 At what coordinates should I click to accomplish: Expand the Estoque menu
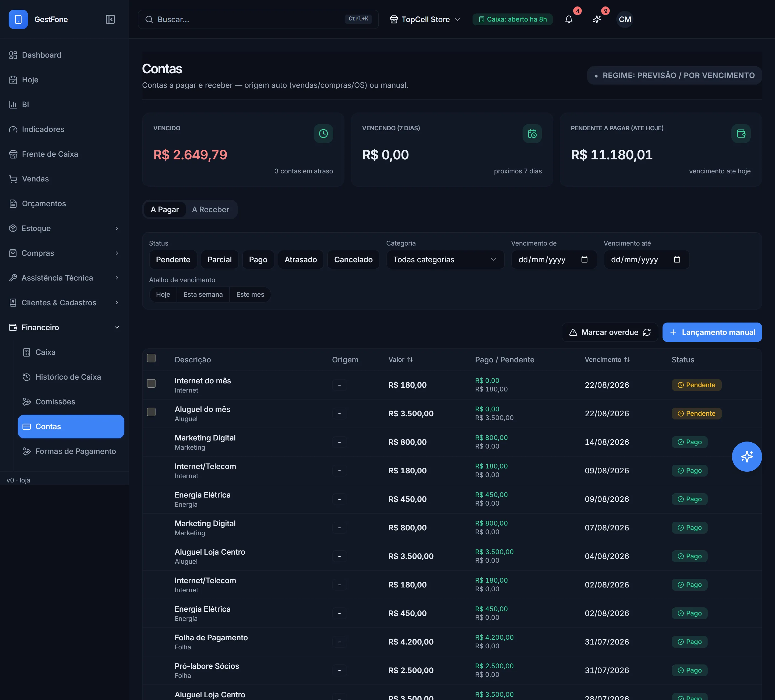(64, 229)
